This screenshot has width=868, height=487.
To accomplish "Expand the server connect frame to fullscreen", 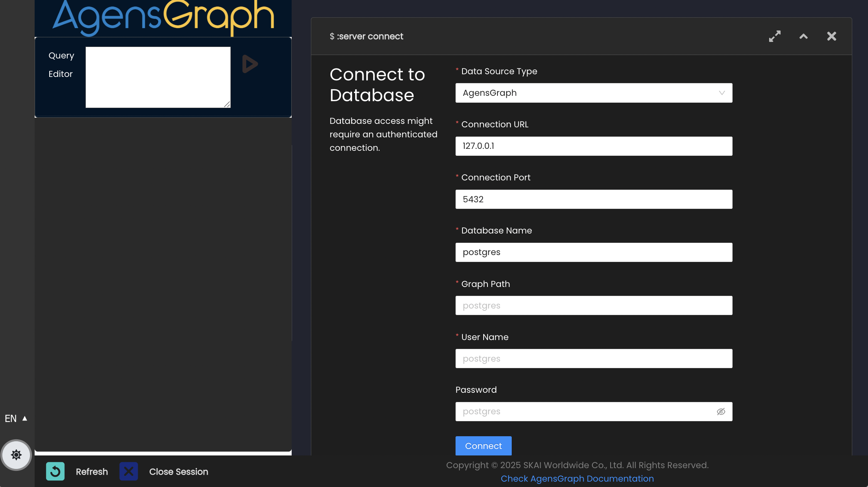I will [x=775, y=36].
